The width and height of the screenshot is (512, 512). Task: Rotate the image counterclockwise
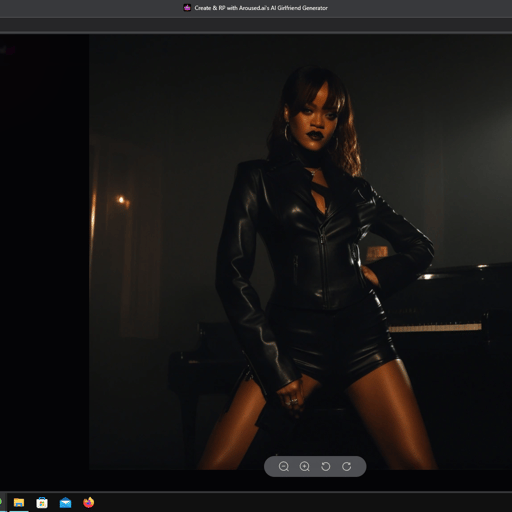pyautogui.click(x=326, y=466)
